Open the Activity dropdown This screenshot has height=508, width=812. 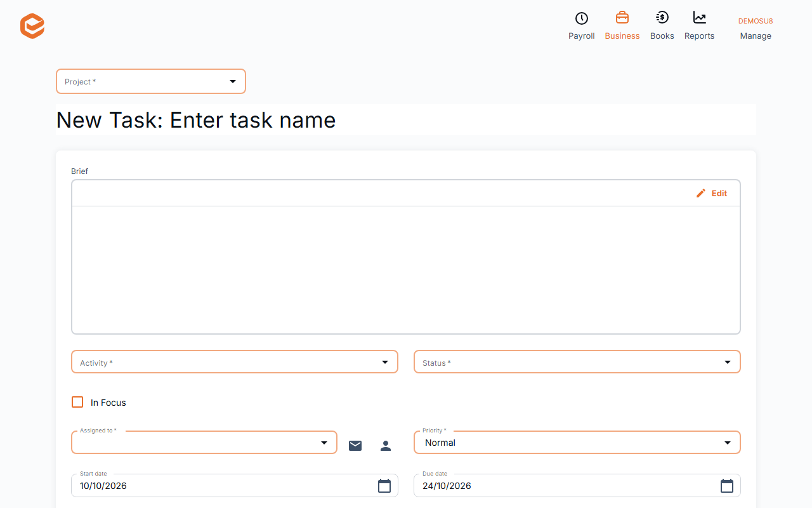pyautogui.click(x=235, y=362)
